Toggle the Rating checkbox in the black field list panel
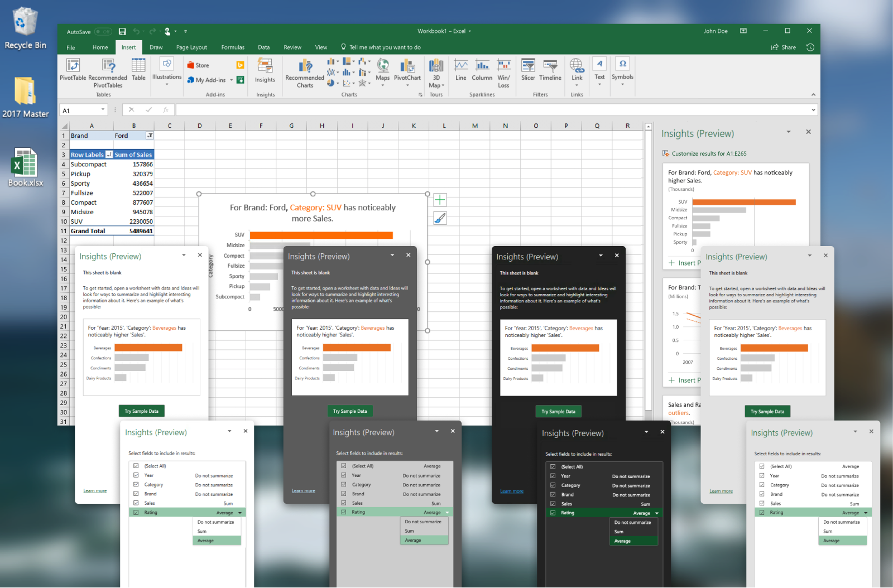Screen dimensions: 893x588 click(x=553, y=513)
